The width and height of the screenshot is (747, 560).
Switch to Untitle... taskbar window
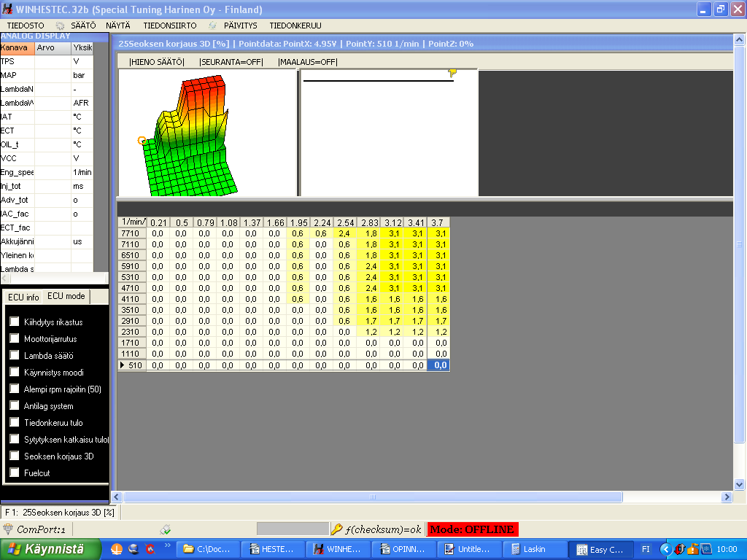[x=468, y=549]
